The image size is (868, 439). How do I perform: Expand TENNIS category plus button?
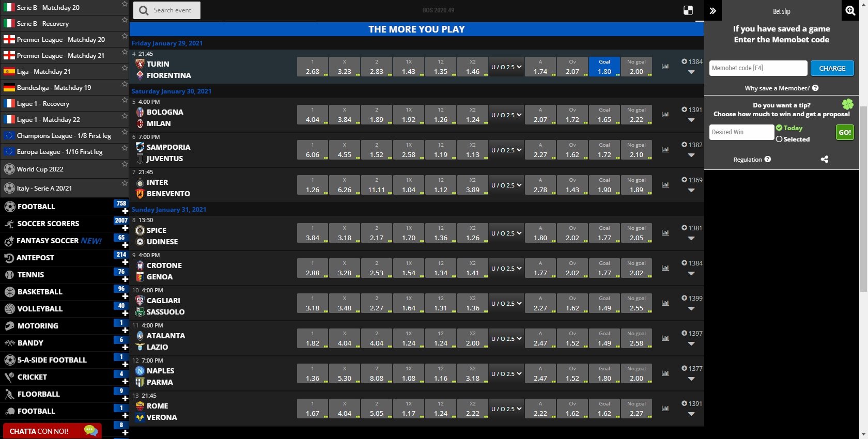pos(125,279)
